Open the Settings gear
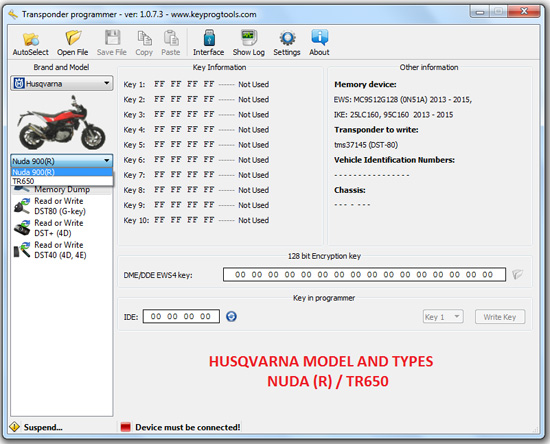Image resolution: width=550 pixels, height=444 pixels. 287,43
